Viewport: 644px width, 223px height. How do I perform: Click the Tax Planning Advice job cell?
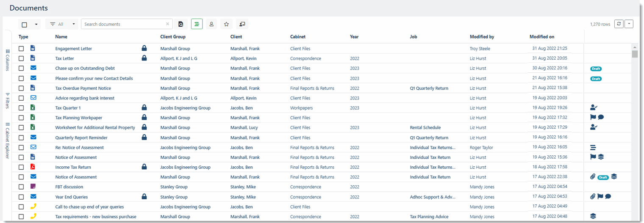[429, 217]
